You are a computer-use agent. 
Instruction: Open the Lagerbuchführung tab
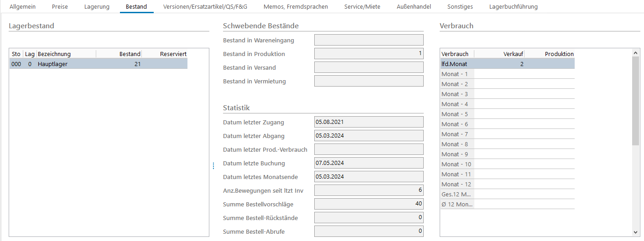coord(513,7)
